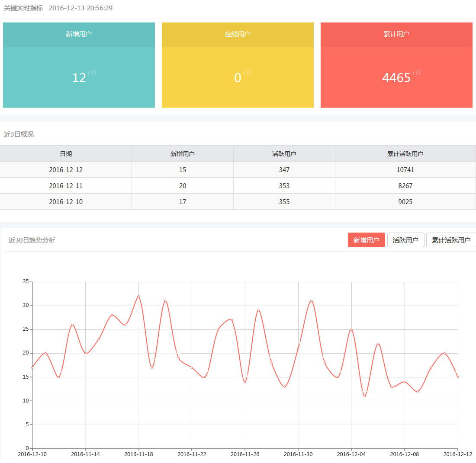Click the red 新增用户 trend button
Screen dimensions: 476x463
[x=366, y=240]
